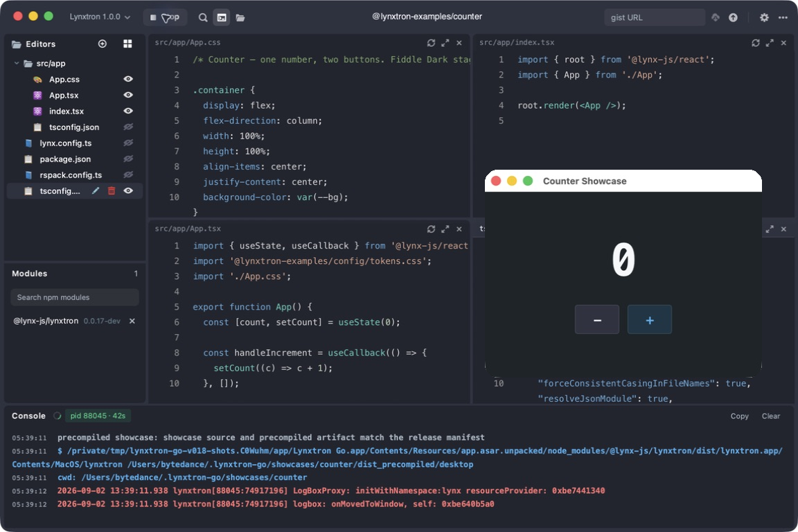Maximize the tsconfig editor panel behind Counter Showcase
798x532 pixels.
coord(770,229)
